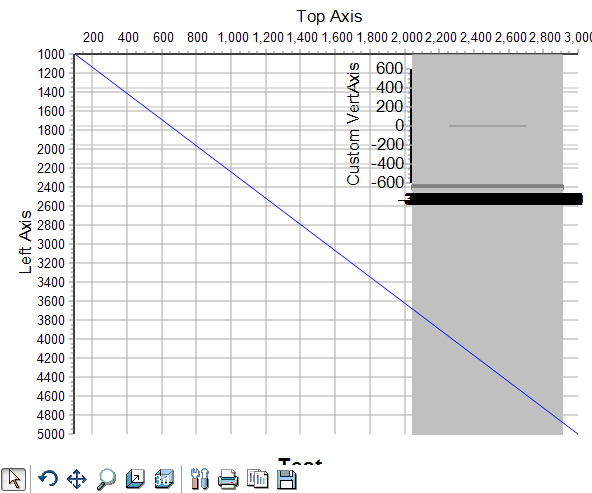
Task: Choose the Move four-arrow tool
Action: coord(77,479)
